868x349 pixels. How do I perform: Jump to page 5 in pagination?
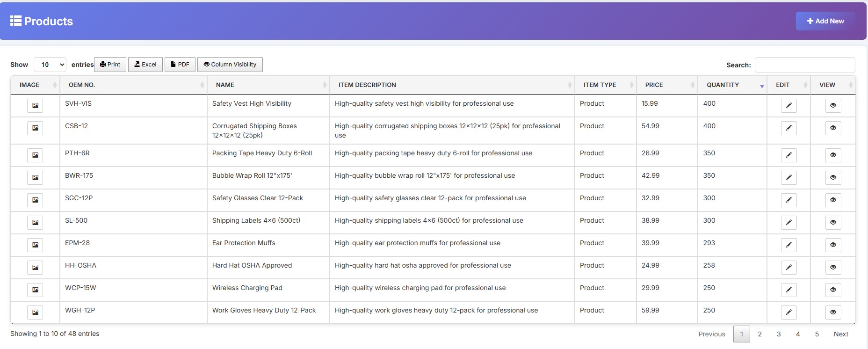tap(817, 334)
